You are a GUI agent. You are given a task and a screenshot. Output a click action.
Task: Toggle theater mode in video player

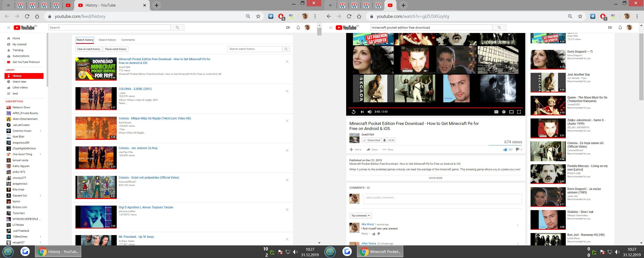[511, 112]
